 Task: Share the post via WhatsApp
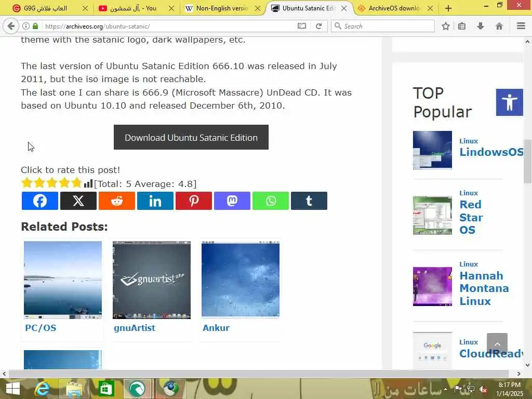(270, 201)
